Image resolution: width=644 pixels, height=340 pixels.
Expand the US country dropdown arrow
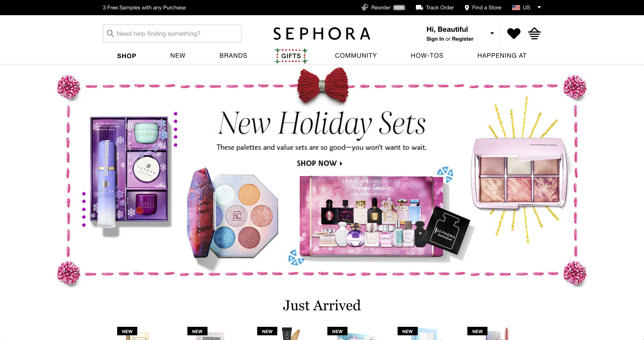[539, 8]
